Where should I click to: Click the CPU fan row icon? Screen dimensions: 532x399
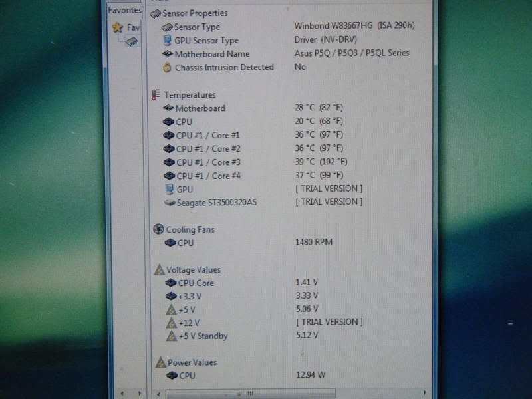170,243
